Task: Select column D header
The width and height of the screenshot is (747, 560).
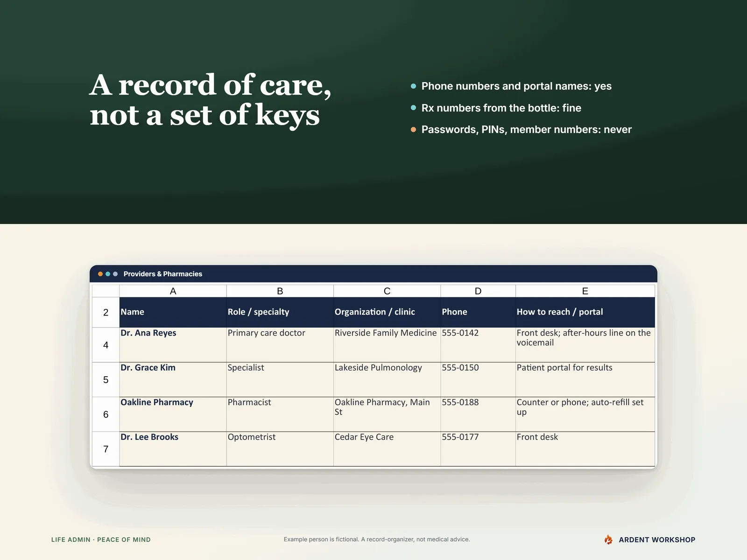Action: click(x=478, y=291)
